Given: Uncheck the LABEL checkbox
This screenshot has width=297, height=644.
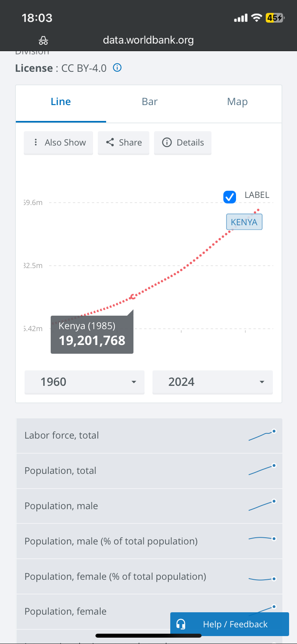Looking at the screenshot, I should point(230,197).
